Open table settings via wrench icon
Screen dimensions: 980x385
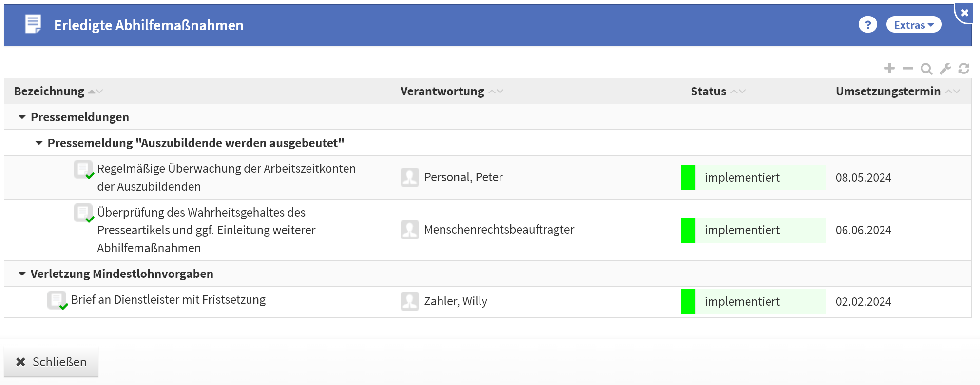pyautogui.click(x=945, y=69)
